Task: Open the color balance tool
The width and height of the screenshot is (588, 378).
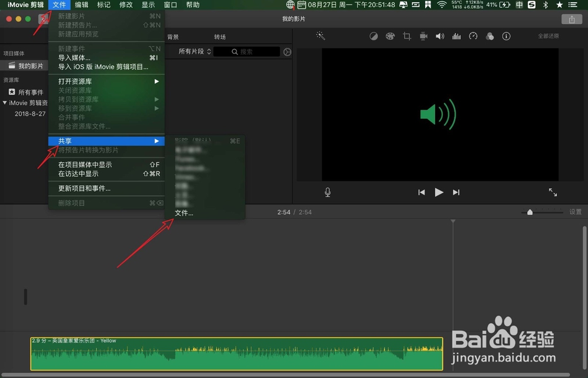Action: pos(373,36)
